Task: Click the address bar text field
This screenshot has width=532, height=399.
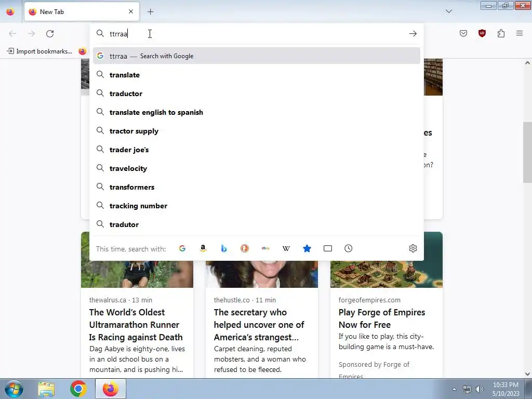Action: click(x=256, y=34)
